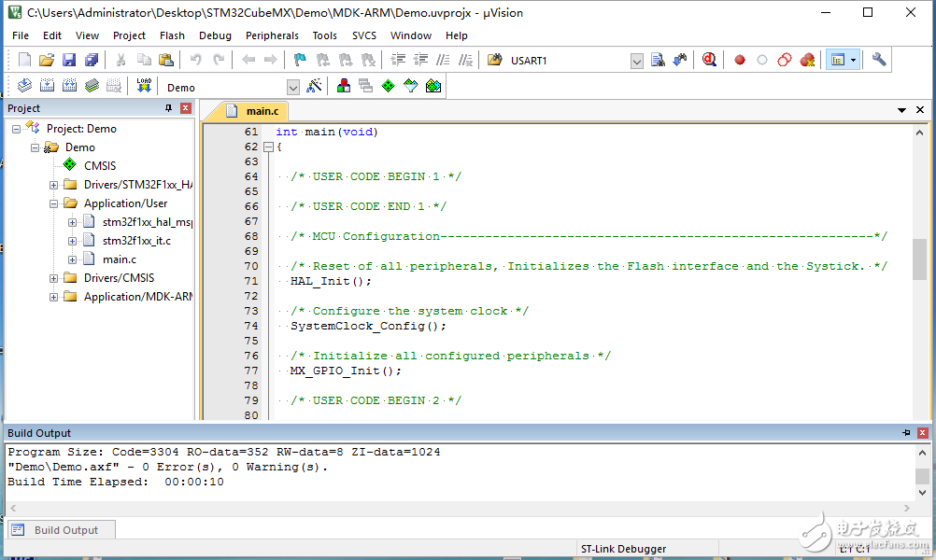Click the Paste clipboard icon
This screenshot has width=936, height=560.
coord(166,60)
